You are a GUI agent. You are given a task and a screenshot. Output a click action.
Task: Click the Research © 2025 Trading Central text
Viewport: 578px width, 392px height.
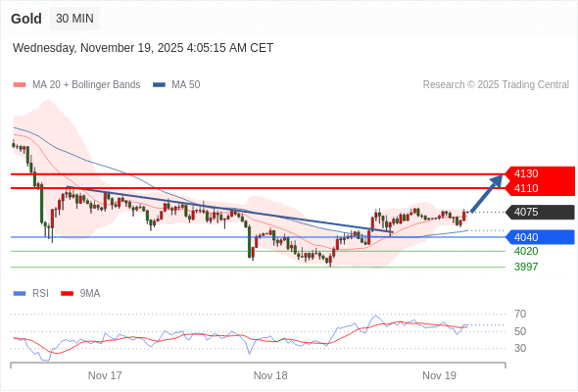[x=496, y=85]
